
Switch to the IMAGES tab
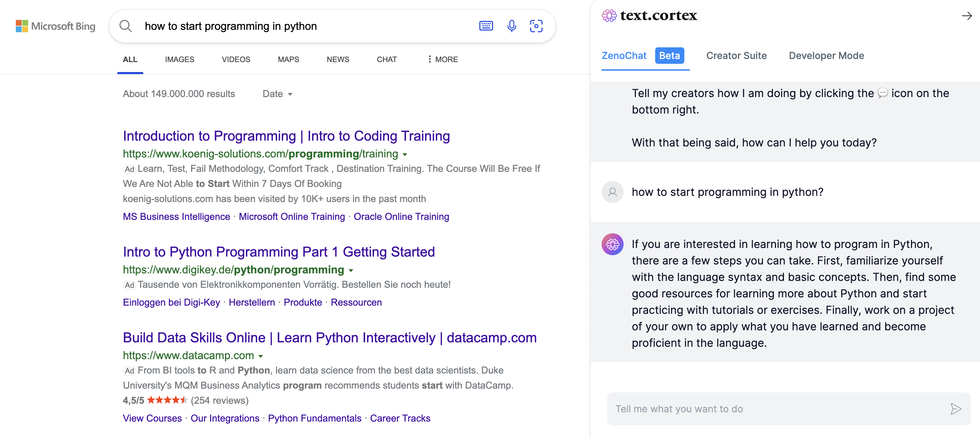pos(180,59)
